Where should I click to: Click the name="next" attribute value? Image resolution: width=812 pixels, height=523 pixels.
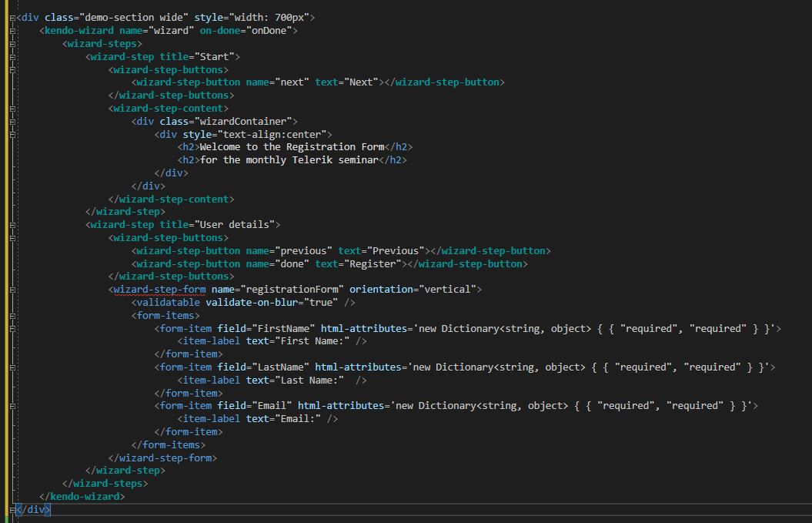pos(292,82)
